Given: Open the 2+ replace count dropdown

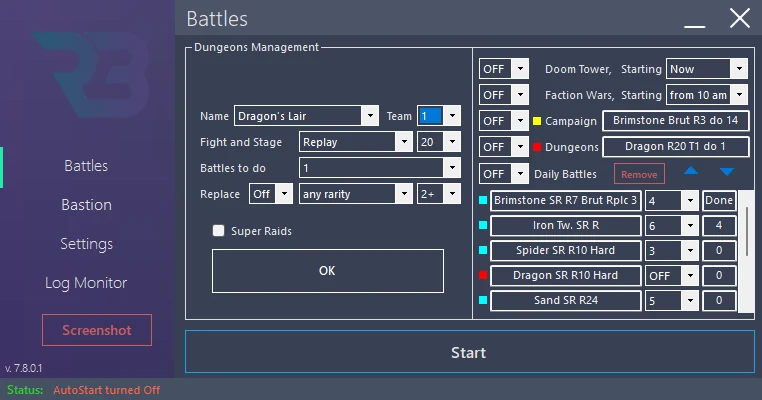Looking at the screenshot, I should [452, 194].
